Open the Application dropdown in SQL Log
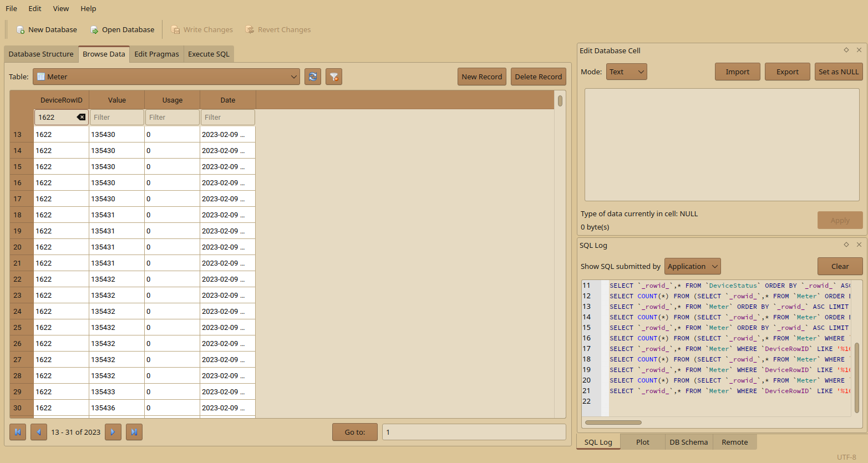868x463 pixels. (692, 267)
